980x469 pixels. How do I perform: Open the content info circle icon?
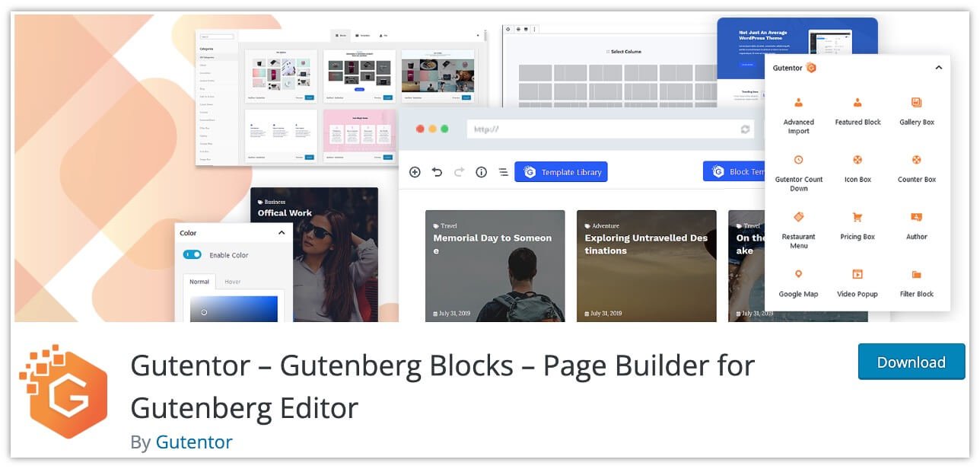[x=481, y=172]
